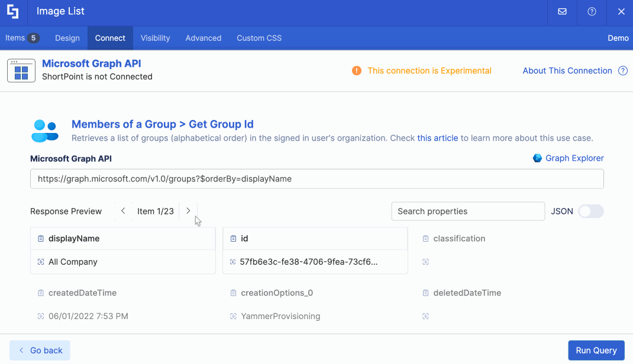Open the Visibility tab

[x=156, y=38]
